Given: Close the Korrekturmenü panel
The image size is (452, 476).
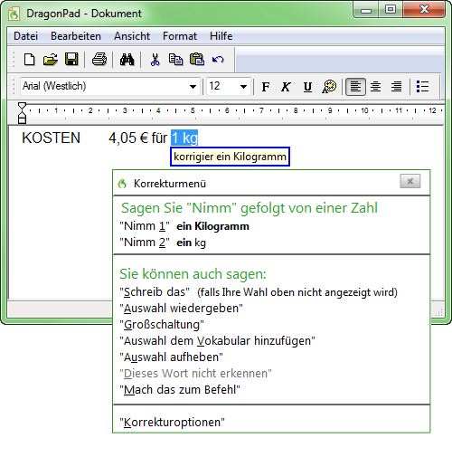Looking at the screenshot, I should coord(410,181).
